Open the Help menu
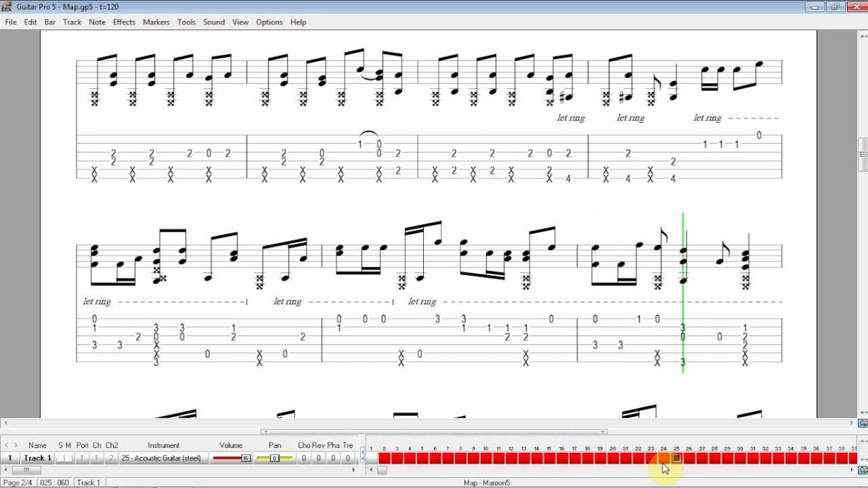 (298, 22)
